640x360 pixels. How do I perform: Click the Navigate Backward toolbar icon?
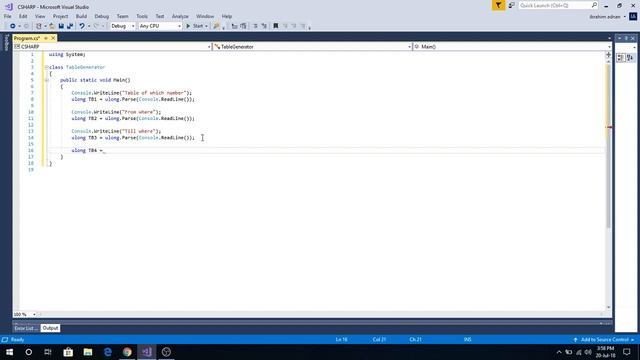13,26
